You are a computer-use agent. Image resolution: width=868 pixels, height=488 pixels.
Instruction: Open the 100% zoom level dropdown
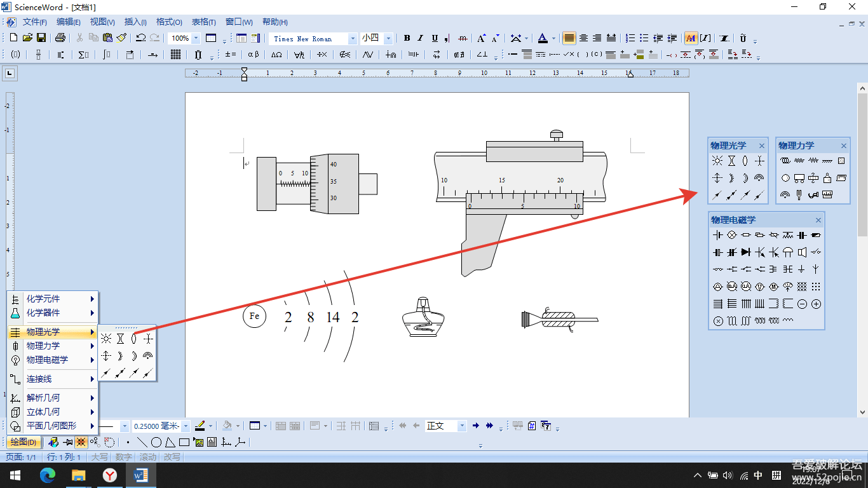pyautogui.click(x=196, y=38)
